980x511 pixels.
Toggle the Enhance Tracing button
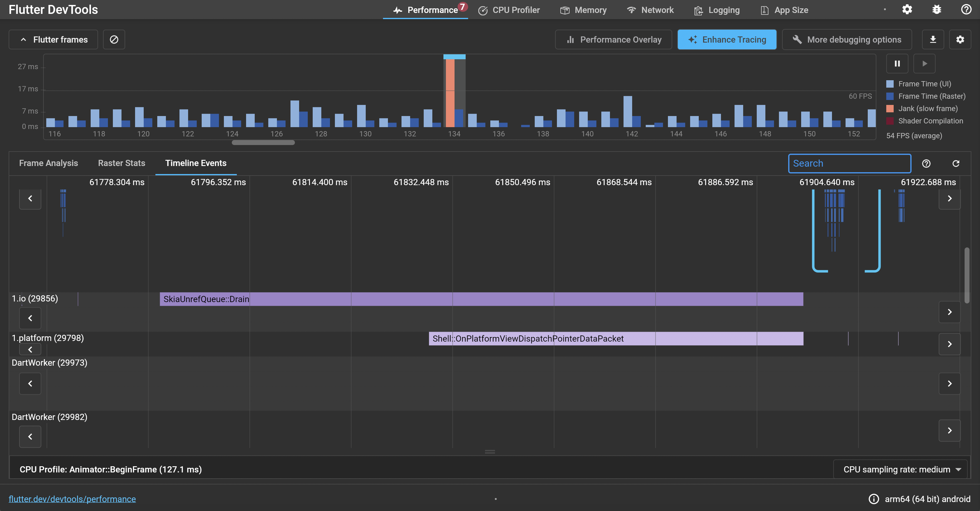tap(727, 39)
